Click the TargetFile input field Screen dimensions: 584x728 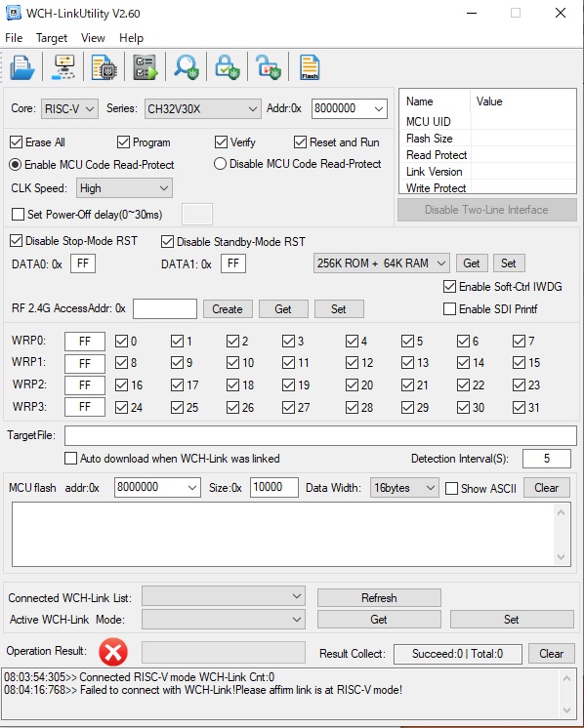coord(320,435)
